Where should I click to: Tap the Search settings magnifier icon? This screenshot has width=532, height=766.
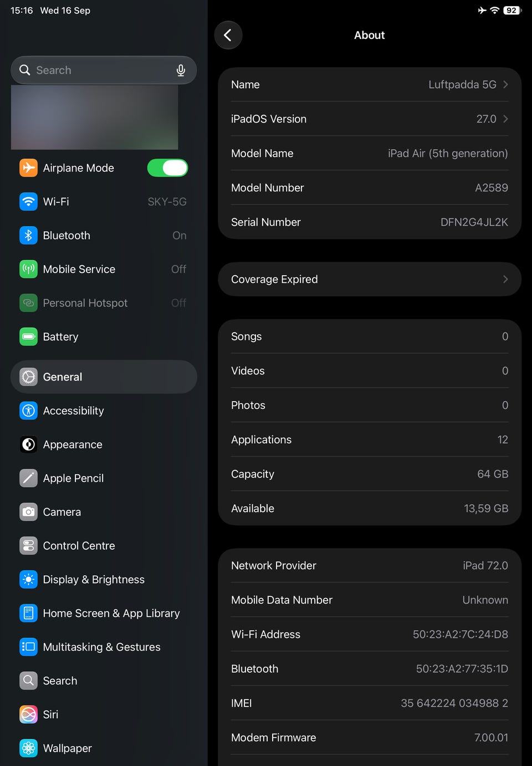point(28,681)
